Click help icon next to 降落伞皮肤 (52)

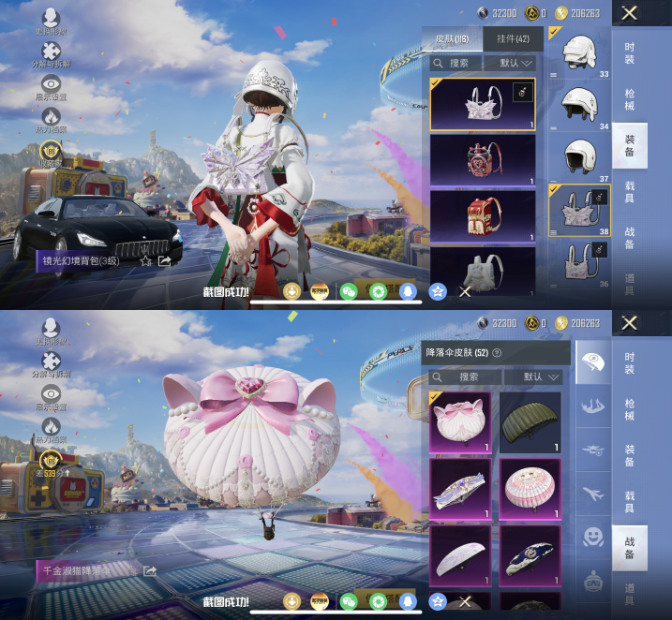point(497,353)
